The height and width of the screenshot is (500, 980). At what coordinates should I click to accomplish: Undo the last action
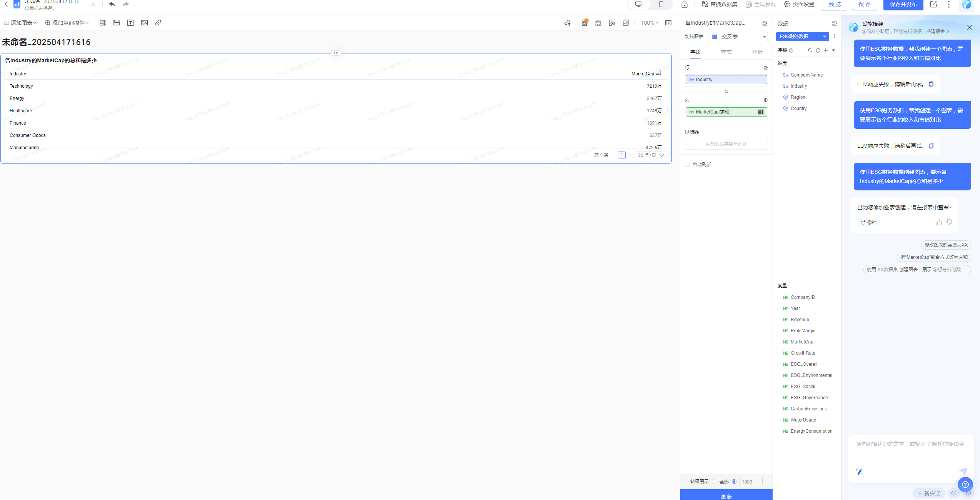tap(112, 4)
